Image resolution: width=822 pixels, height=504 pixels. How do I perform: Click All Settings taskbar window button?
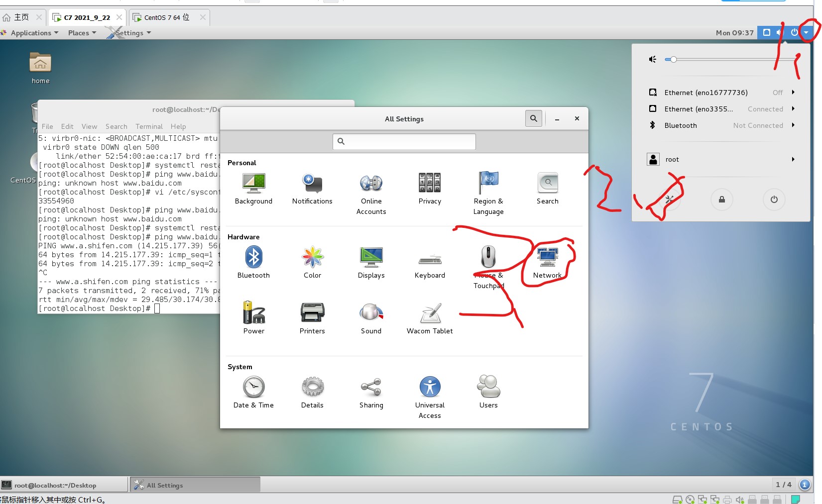pyautogui.click(x=195, y=485)
